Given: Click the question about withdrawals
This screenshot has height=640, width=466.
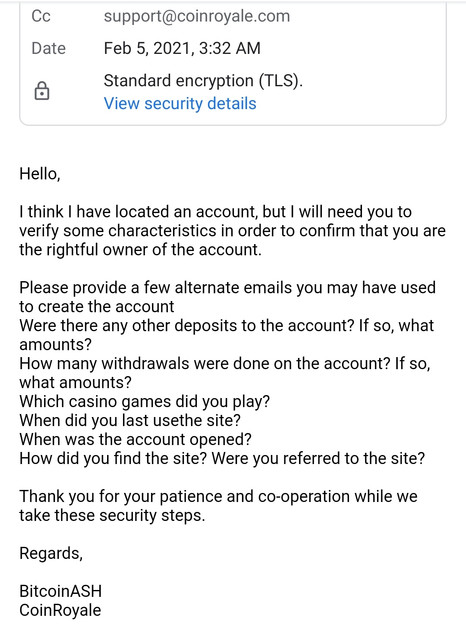Looking at the screenshot, I should [x=225, y=373].
